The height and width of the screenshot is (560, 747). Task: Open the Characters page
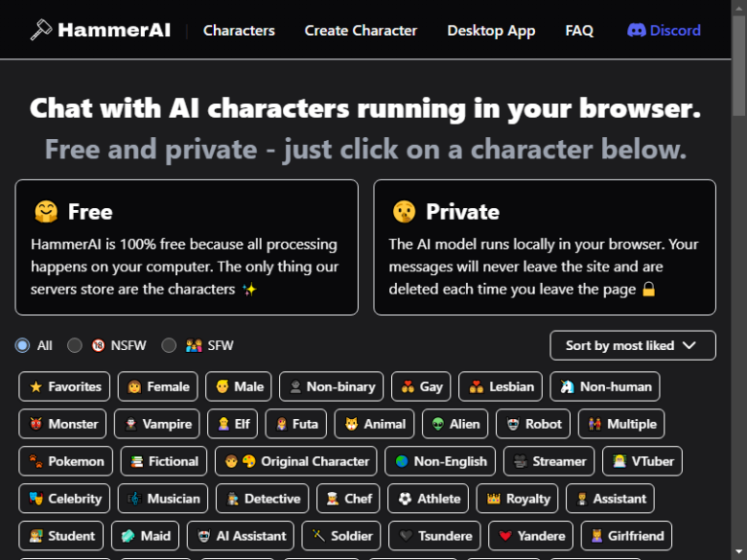point(238,30)
